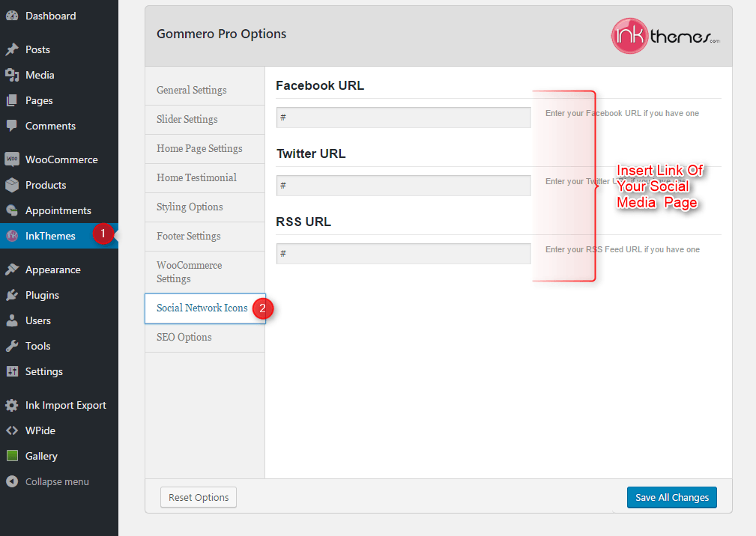Image resolution: width=756 pixels, height=536 pixels.
Task: Click the Twitter URL heading text
Action: 311,153
